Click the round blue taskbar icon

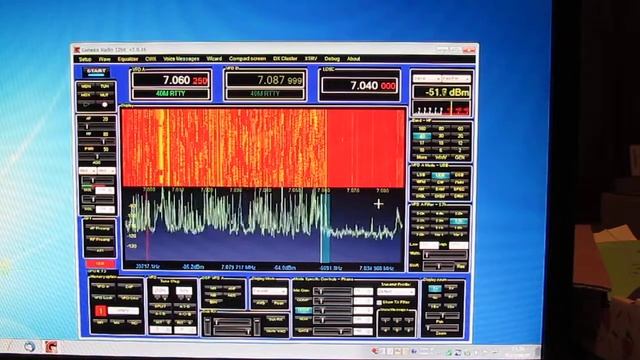pos(29,347)
